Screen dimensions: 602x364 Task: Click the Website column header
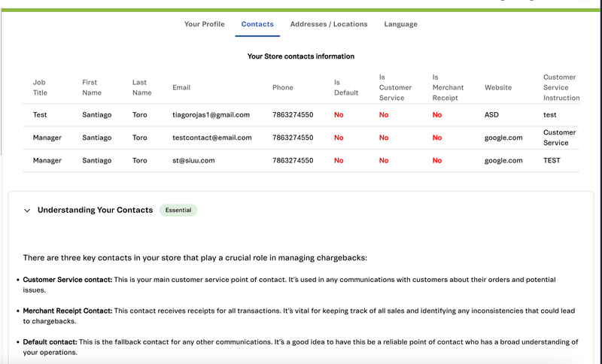[498, 87]
